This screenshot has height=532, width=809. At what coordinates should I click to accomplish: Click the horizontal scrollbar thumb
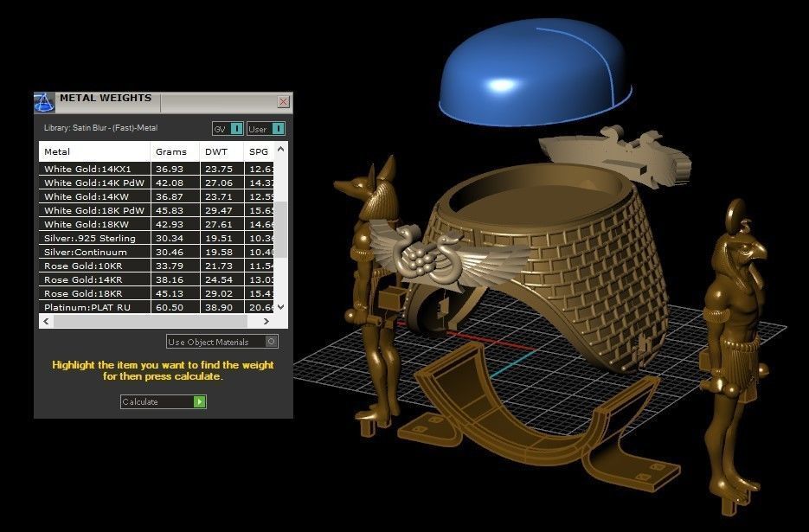tap(151, 321)
